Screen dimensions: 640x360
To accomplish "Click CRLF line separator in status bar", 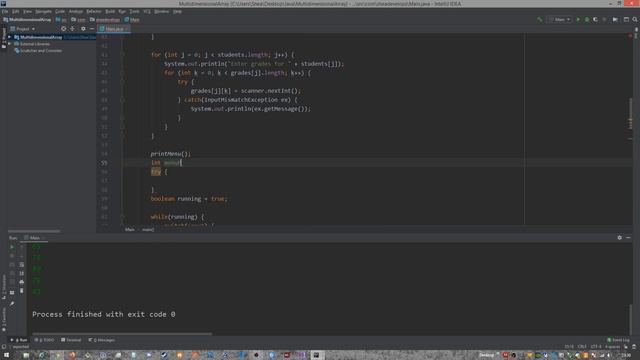I will (582, 347).
